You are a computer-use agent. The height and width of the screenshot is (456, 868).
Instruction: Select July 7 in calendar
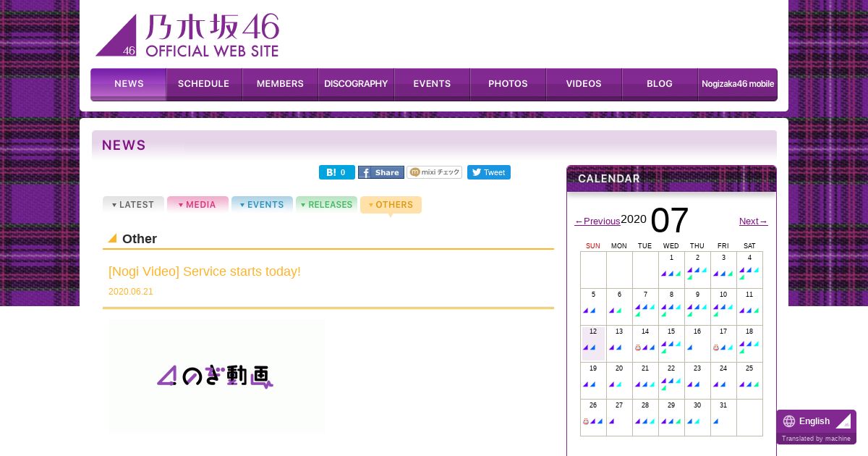pyautogui.click(x=645, y=307)
